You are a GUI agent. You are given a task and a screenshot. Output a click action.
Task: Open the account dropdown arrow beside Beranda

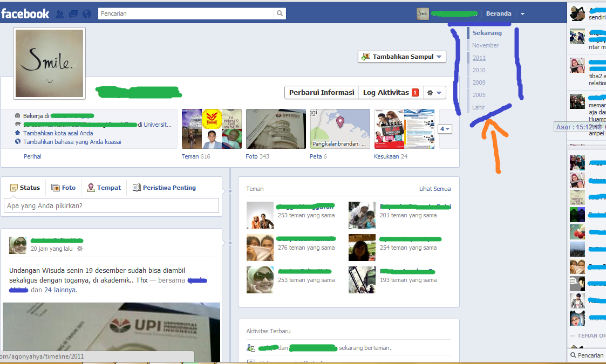[522, 13]
